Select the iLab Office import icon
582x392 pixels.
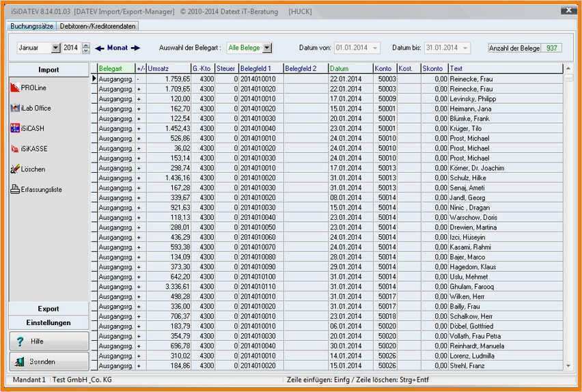coord(15,108)
